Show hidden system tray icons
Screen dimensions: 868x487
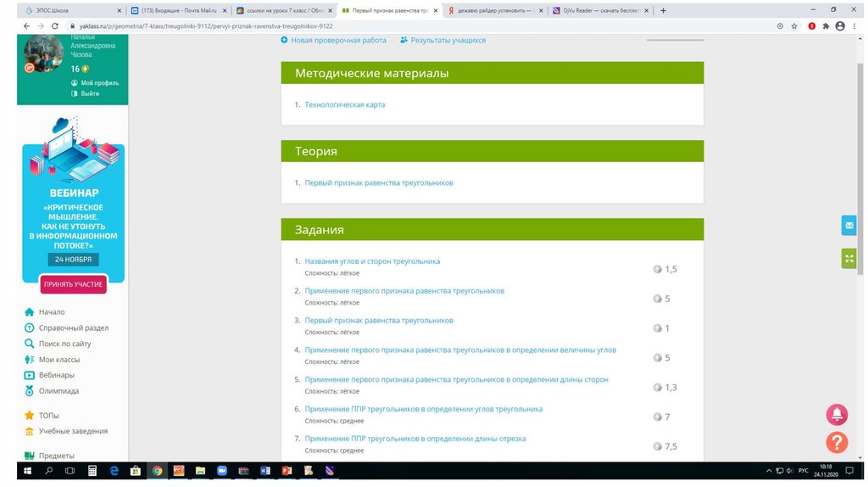click(768, 471)
